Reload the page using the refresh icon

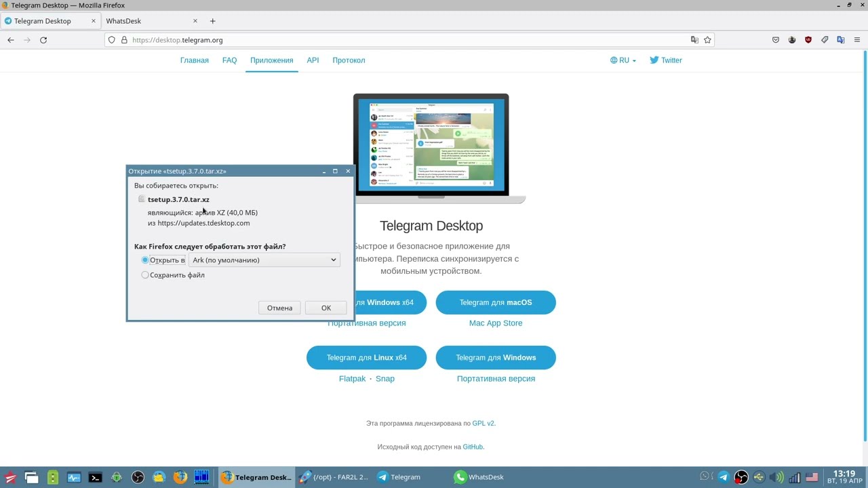pos(43,40)
